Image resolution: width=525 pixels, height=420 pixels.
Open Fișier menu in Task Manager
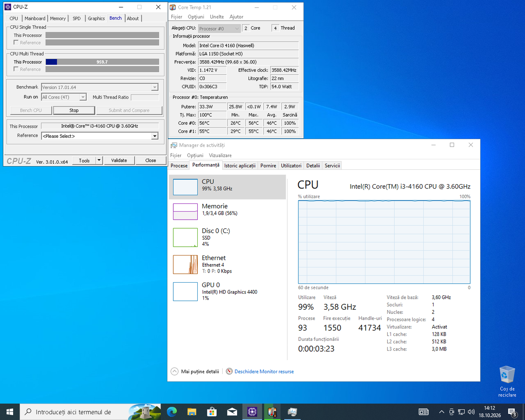tap(176, 155)
